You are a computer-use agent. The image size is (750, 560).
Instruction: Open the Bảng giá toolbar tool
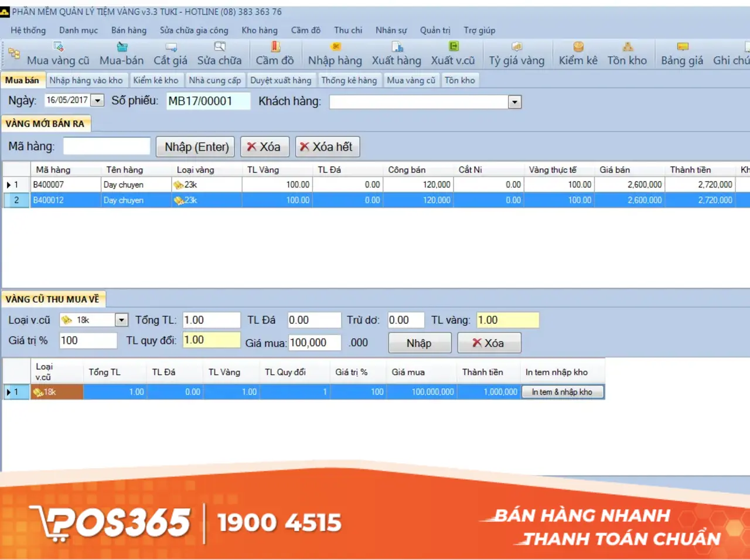[682, 54]
